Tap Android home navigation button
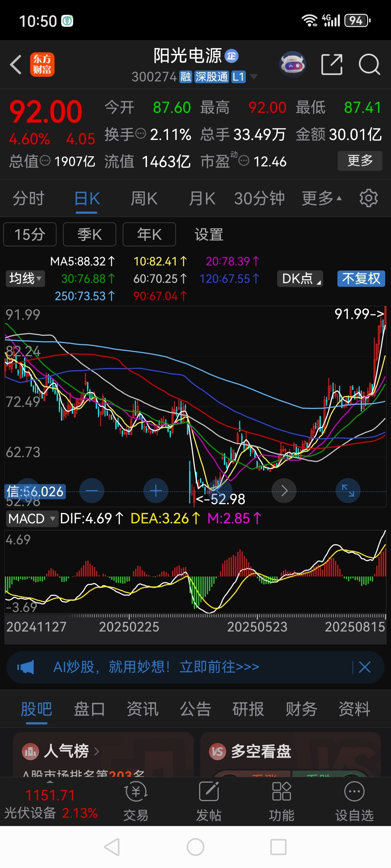This screenshot has width=391, height=868. [195, 847]
